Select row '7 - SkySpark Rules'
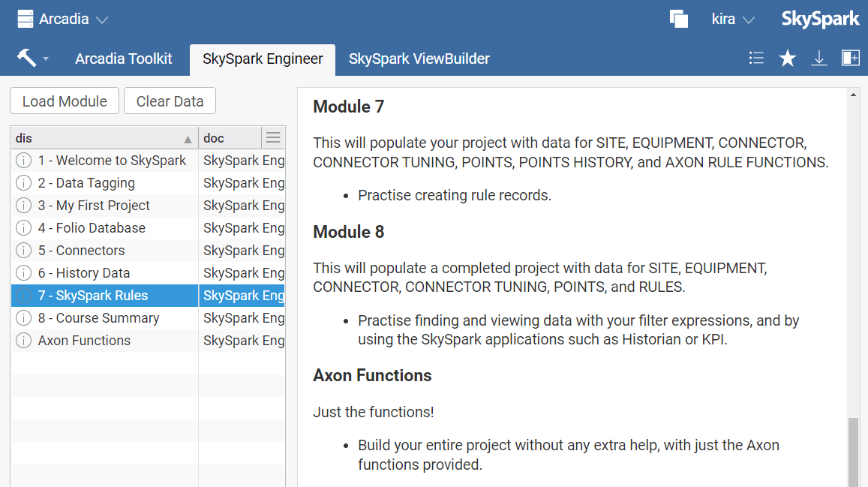This screenshot has height=487, width=868. pyautogui.click(x=148, y=296)
